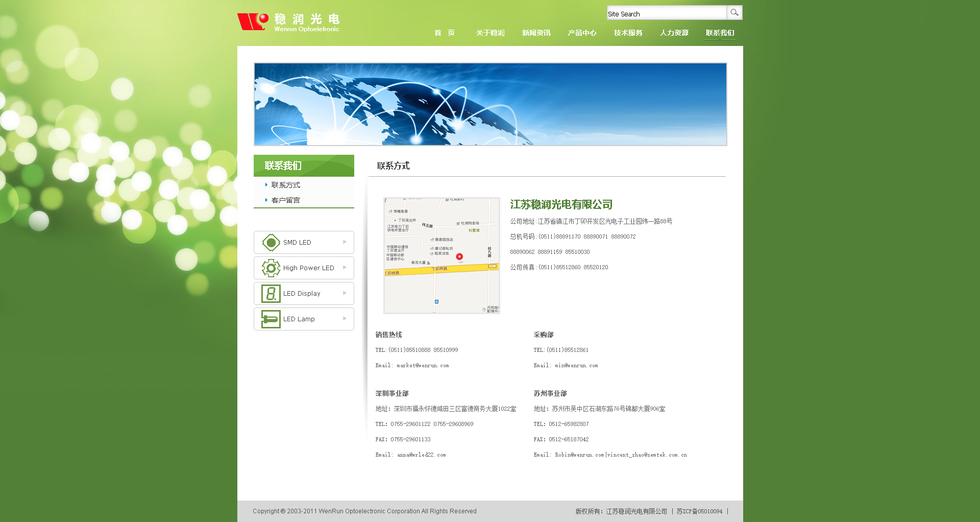This screenshot has width=980, height=522.
Task: Click the SMD LED diamond icon
Action: [271, 243]
